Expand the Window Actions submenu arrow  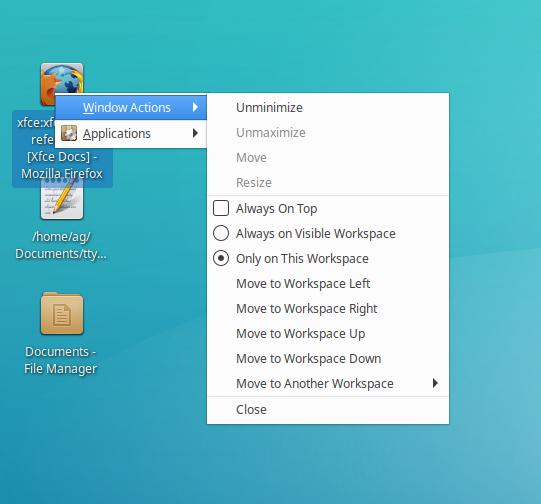(x=195, y=107)
